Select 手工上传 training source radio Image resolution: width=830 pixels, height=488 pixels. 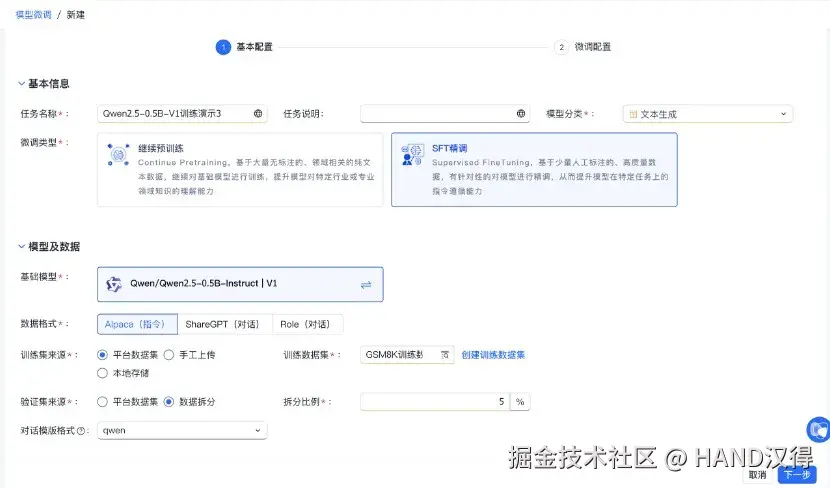point(169,355)
